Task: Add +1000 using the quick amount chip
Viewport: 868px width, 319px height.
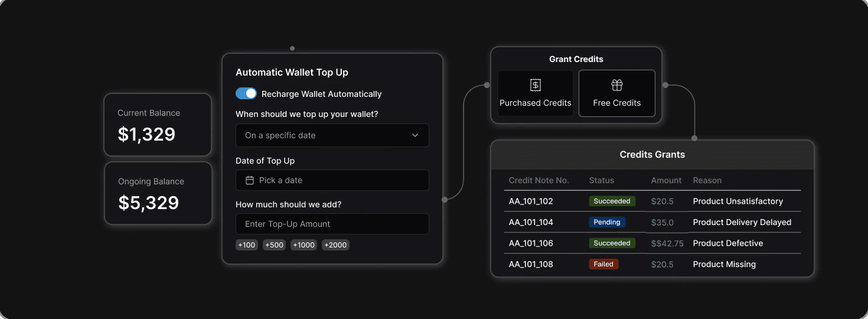Action: coord(304,245)
